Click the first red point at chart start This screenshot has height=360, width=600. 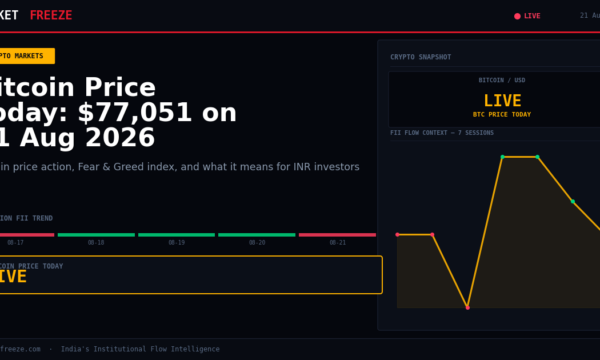(397, 235)
